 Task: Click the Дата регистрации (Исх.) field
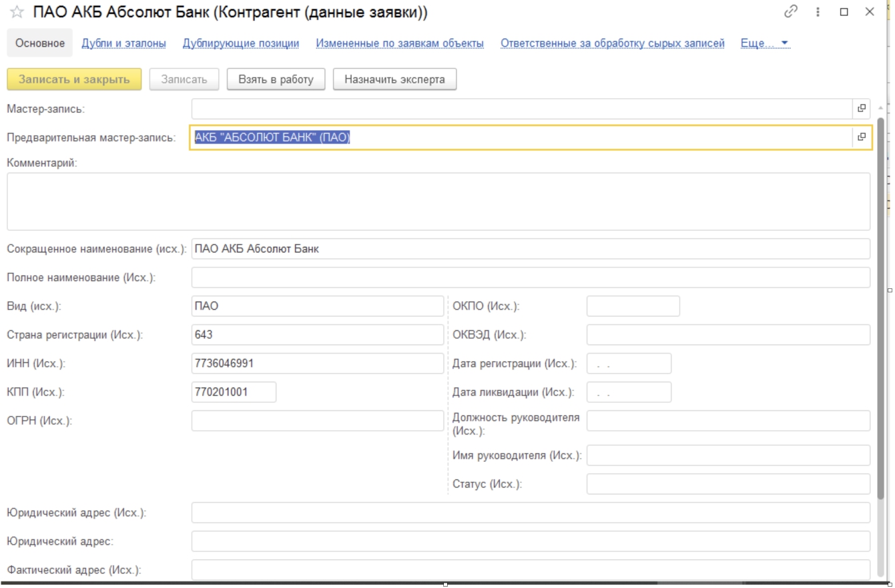(629, 364)
